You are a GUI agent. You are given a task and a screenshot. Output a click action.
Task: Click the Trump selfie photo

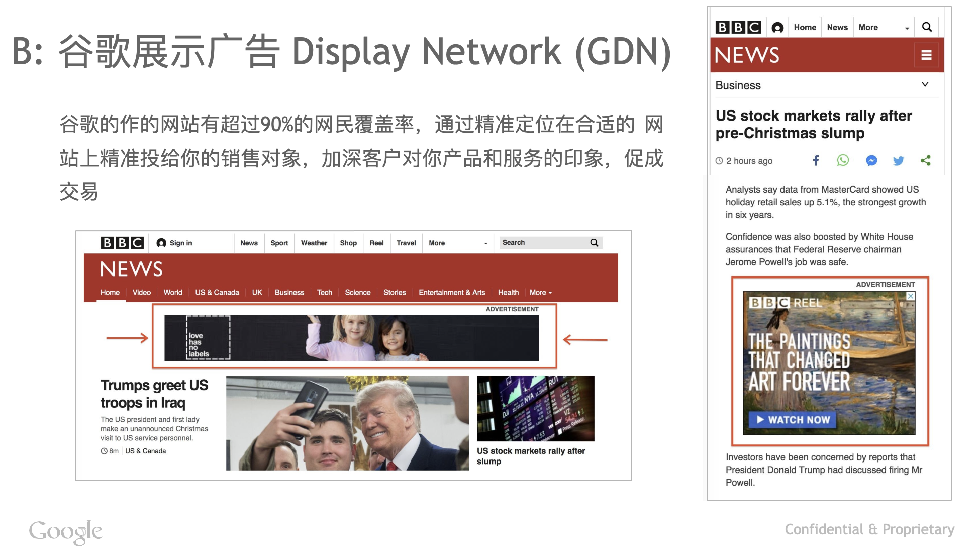tap(347, 423)
